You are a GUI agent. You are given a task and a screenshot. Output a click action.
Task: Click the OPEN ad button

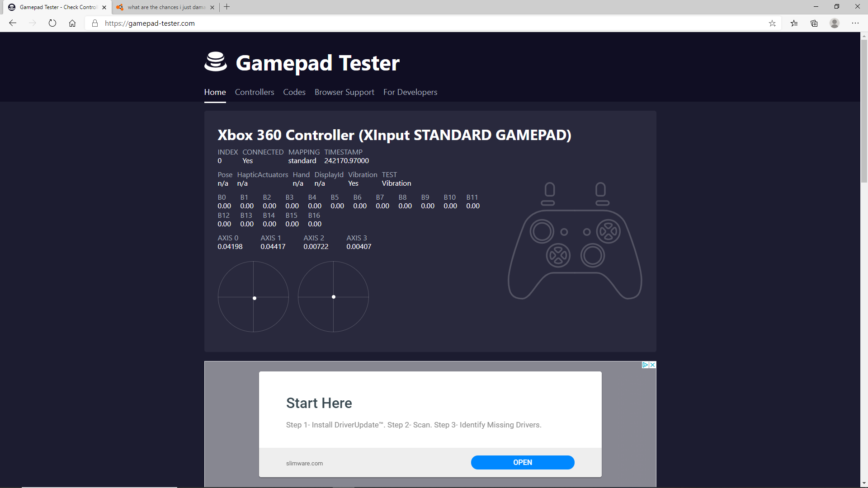coord(523,462)
